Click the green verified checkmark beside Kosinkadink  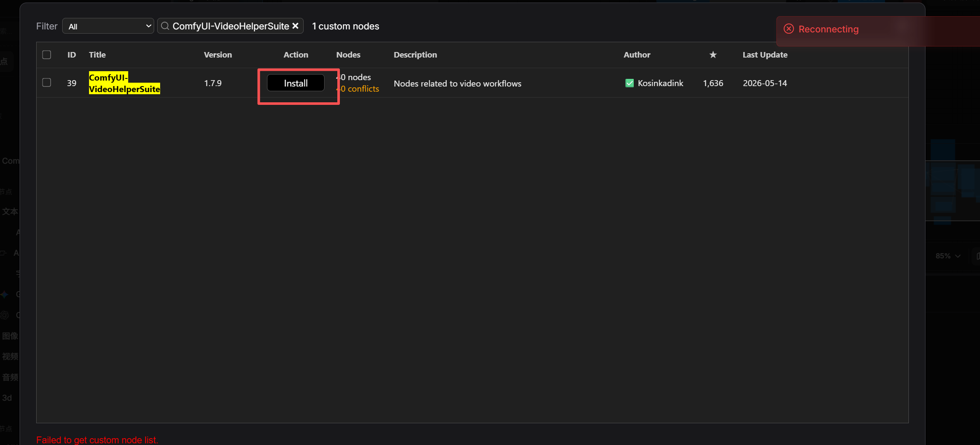[629, 83]
